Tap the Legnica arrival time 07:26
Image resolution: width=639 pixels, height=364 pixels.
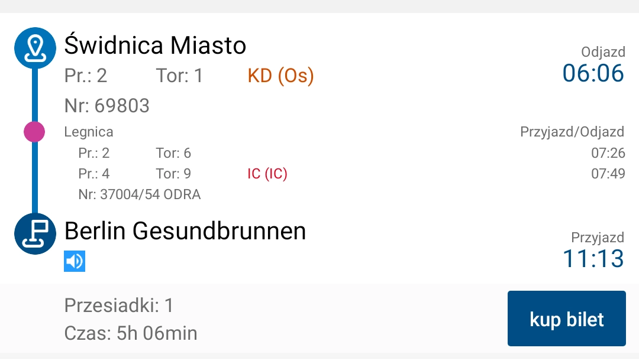[x=608, y=153]
